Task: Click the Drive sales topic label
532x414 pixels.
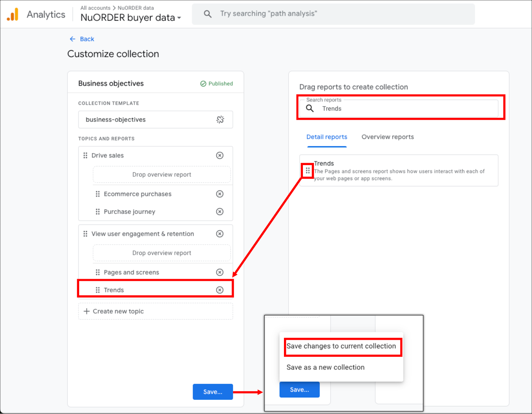Action: click(x=108, y=155)
